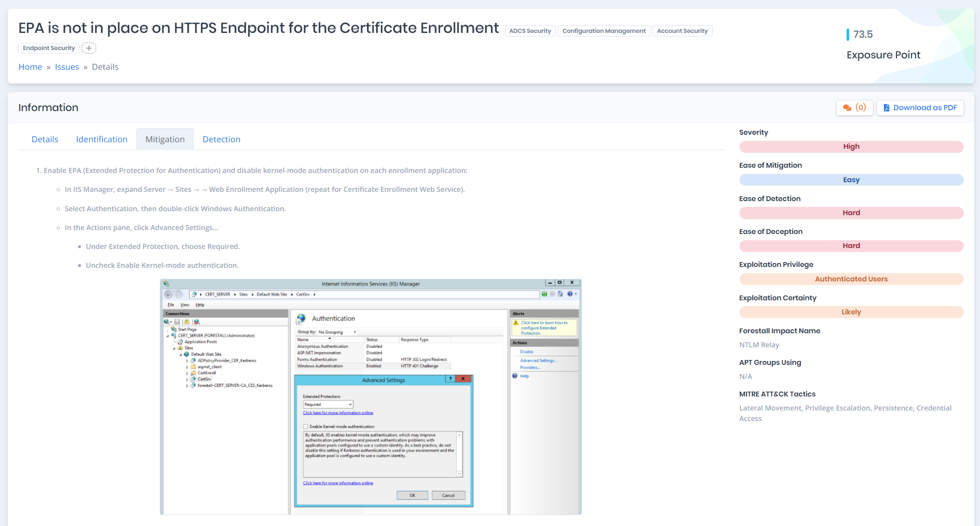Viewport: 980px width, 526px height.
Task: Click the Issues breadcrumb link
Action: [x=67, y=67]
